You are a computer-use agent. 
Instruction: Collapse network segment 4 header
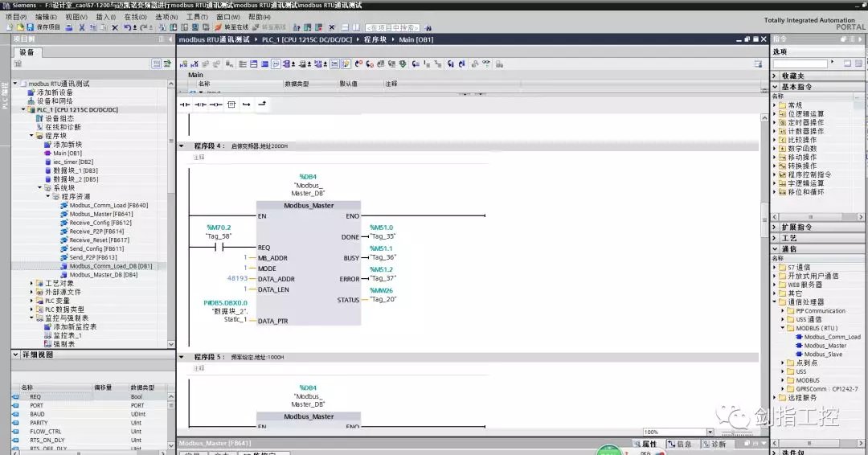point(181,146)
